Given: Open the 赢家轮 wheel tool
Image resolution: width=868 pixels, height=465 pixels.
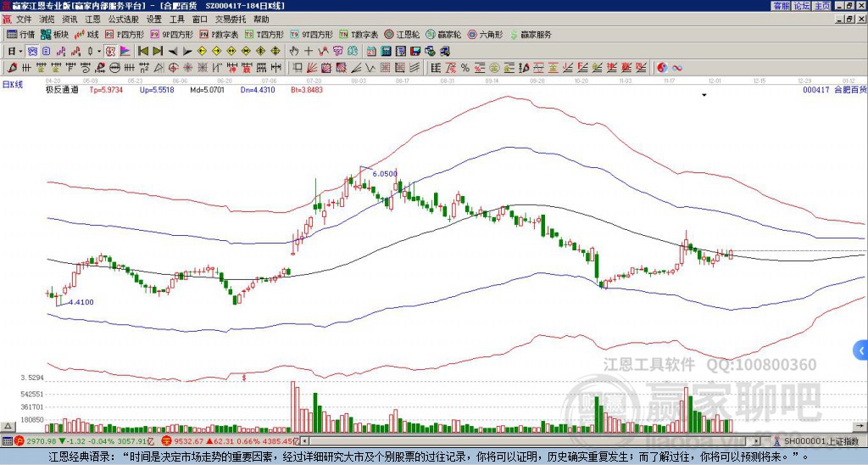Looking at the screenshot, I should [x=443, y=34].
